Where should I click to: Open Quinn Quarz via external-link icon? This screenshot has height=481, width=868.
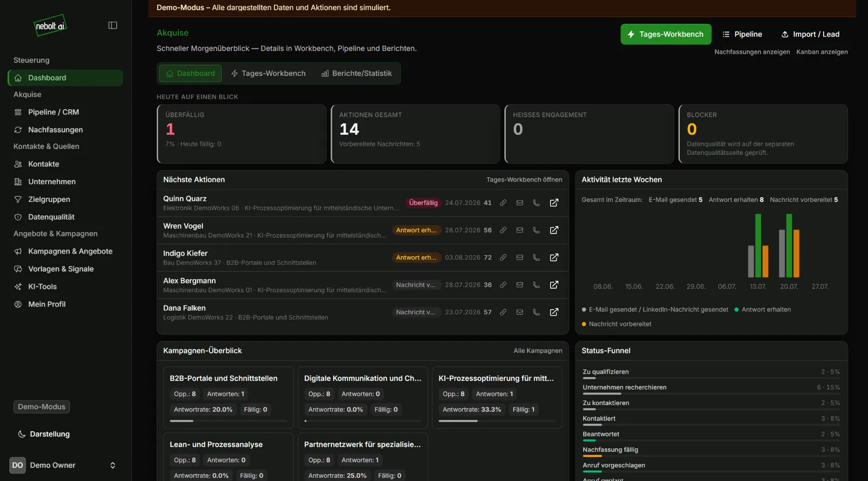point(554,203)
